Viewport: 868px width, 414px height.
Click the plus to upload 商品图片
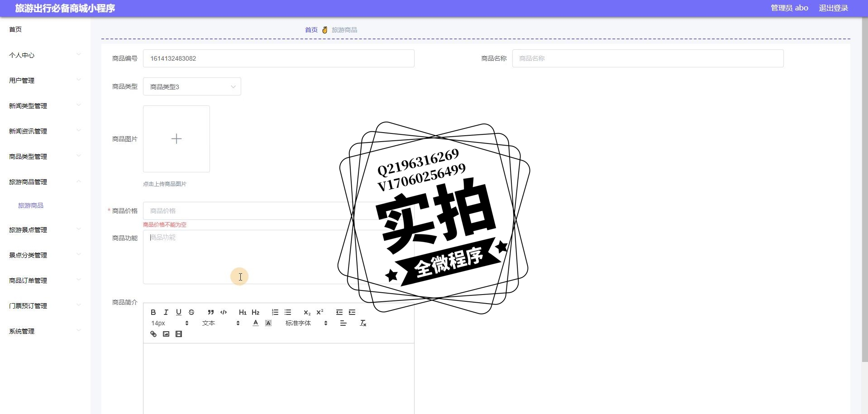(x=176, y=139)
